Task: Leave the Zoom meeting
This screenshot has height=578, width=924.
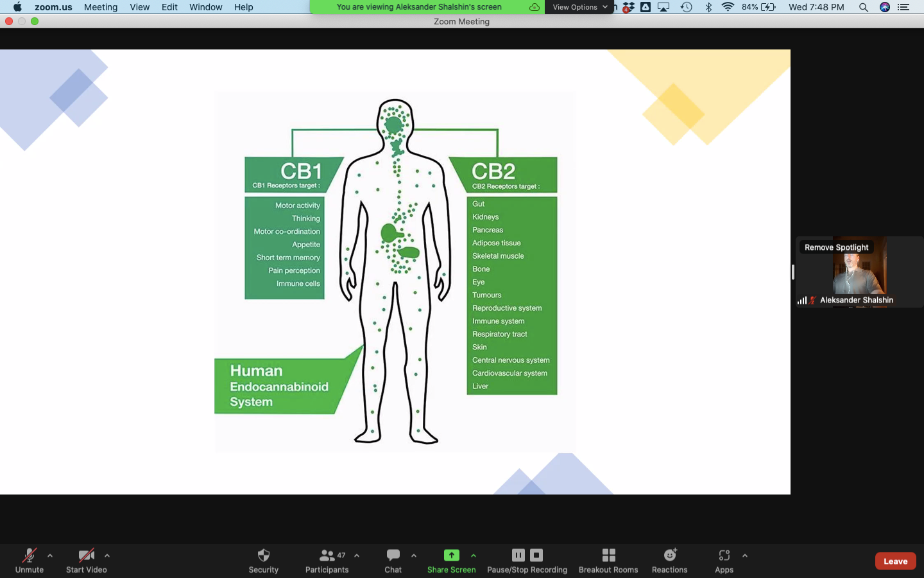Action: [x=896, y=561]
